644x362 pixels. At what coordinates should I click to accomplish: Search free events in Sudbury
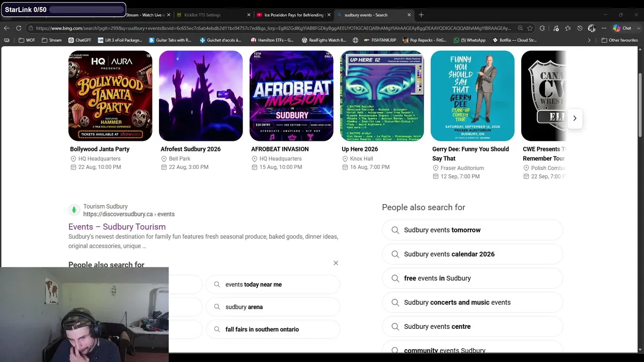[x=472, y=278]
